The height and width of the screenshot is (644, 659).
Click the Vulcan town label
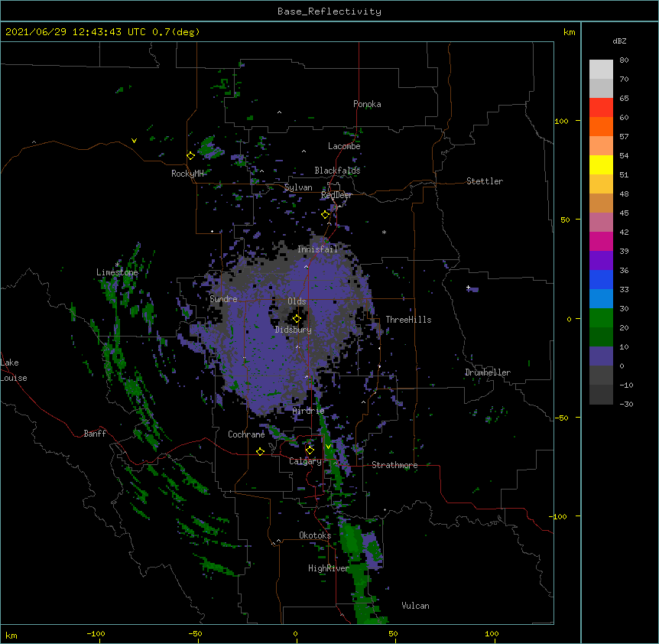click(x=415, y=606)
